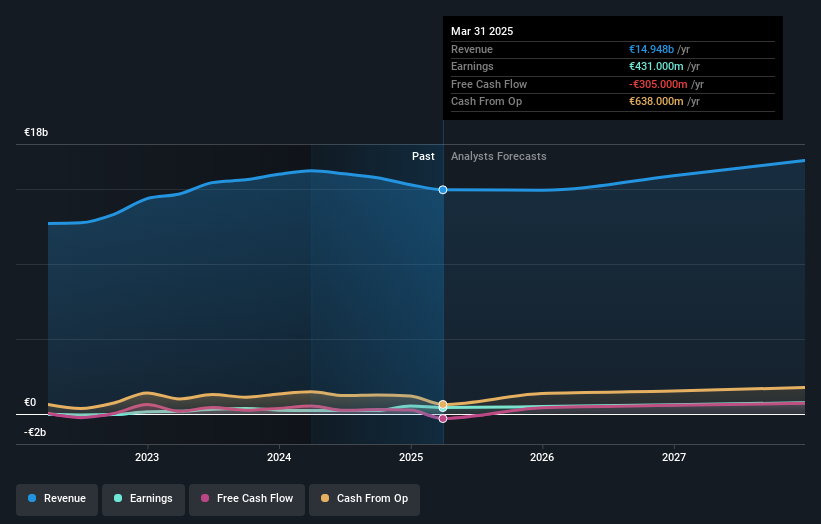821x524 pixels.
Task: Click the 2025 x-axis label
Action: click(x=411, y=457)
